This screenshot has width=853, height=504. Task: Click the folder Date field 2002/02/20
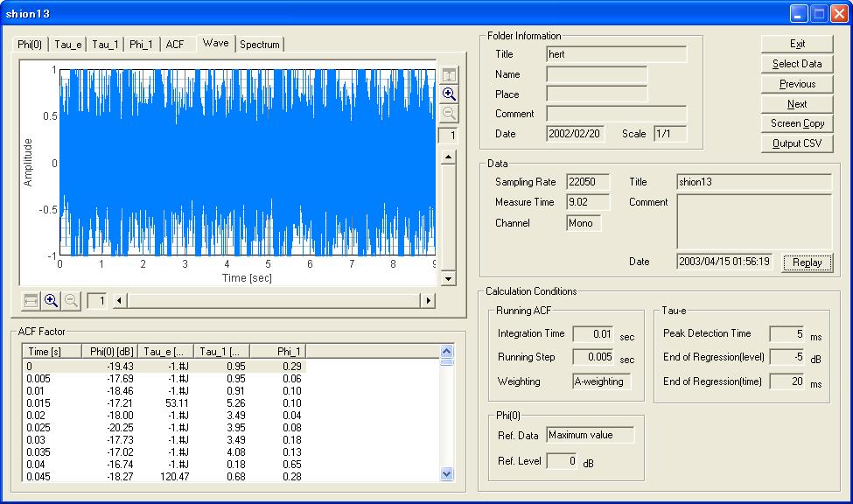[575, 134]
